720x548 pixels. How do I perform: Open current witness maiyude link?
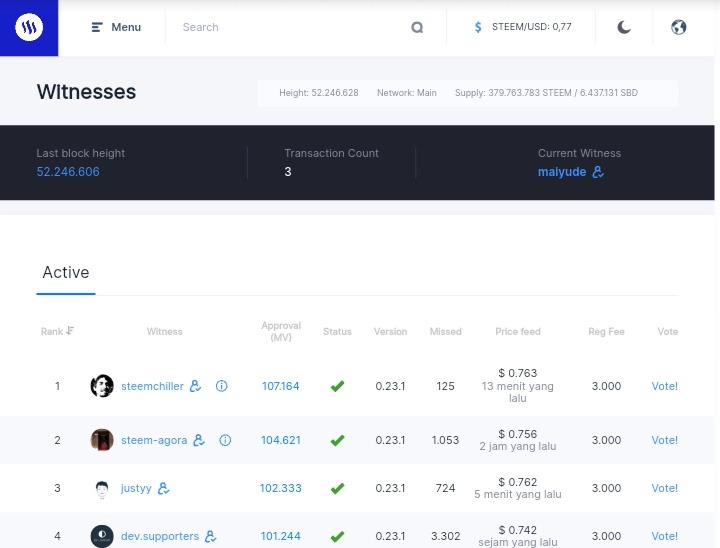click(562, 172)
